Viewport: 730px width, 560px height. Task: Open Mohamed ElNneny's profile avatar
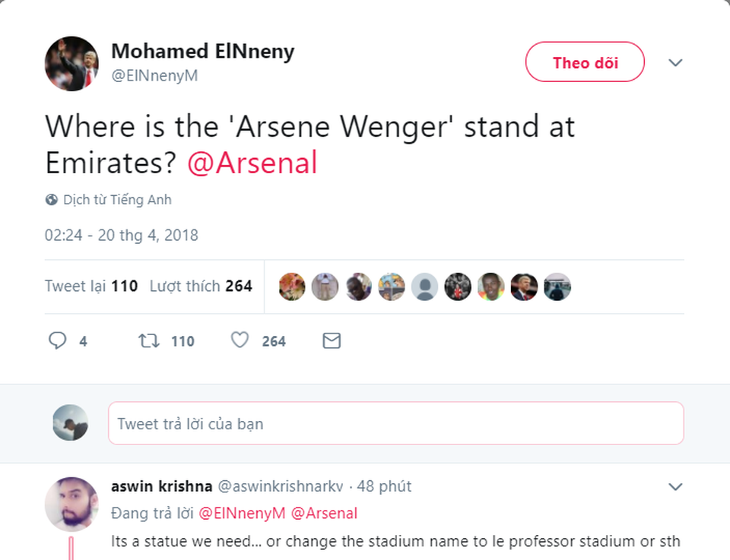click(71, 64)
